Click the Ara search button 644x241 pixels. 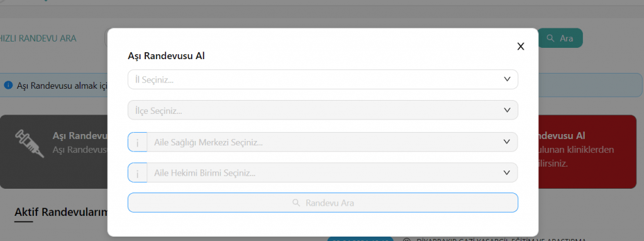point(560,38)
